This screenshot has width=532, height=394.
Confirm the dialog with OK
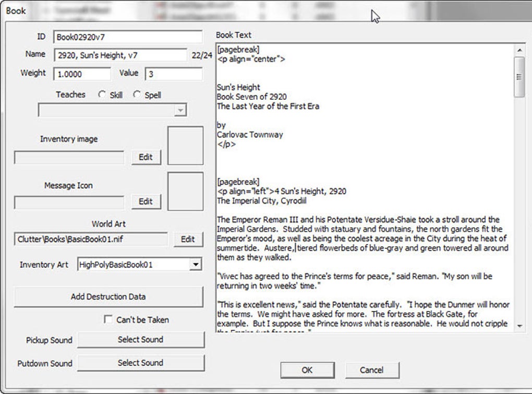click(307, 370)
